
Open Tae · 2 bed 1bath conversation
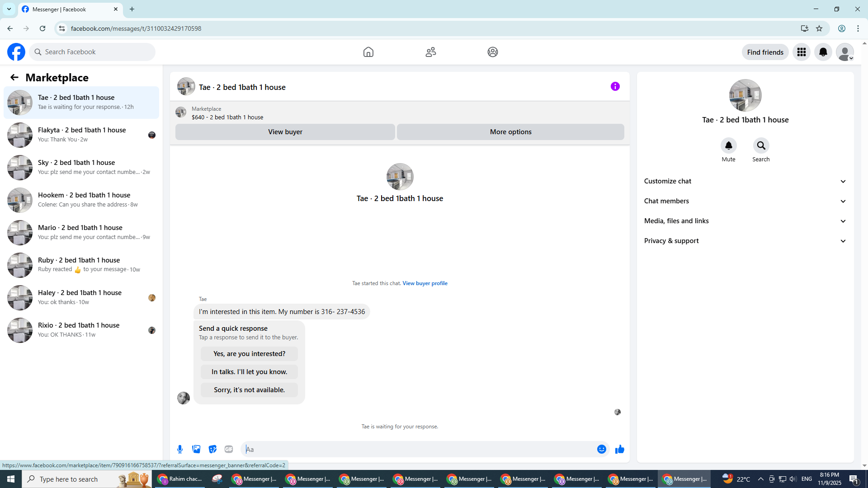click(x=81, y=103)
